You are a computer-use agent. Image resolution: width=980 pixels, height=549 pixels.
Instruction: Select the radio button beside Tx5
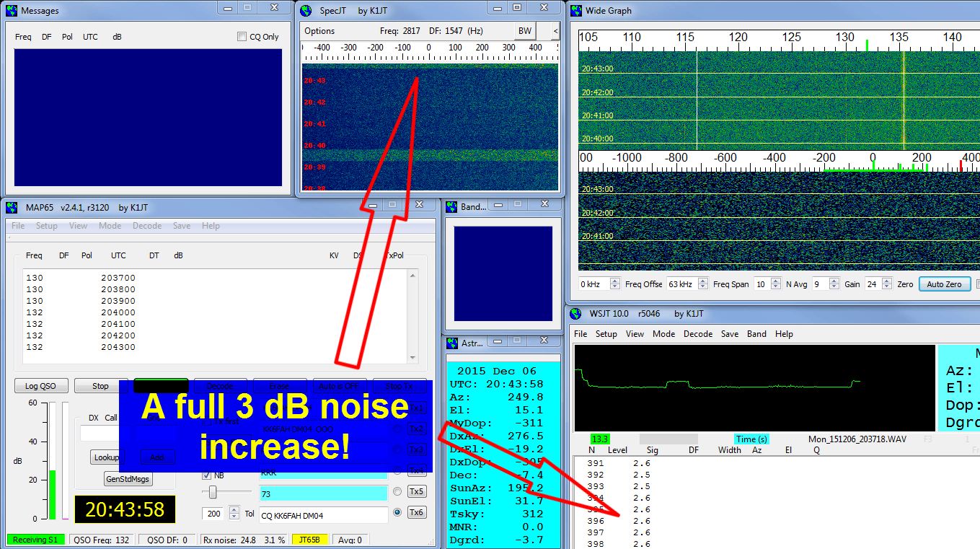coord(397,491)
